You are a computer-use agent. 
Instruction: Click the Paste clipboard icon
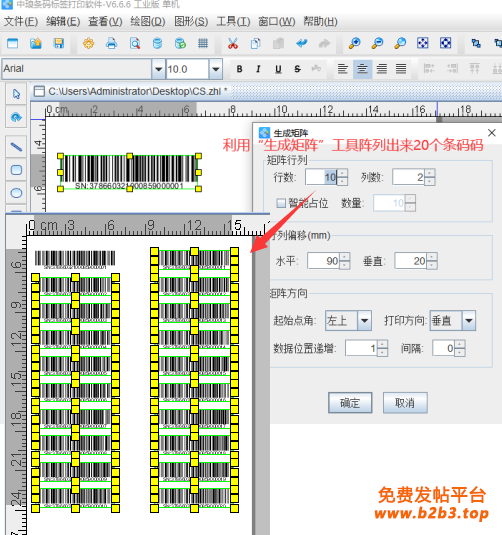pos(278,43)
